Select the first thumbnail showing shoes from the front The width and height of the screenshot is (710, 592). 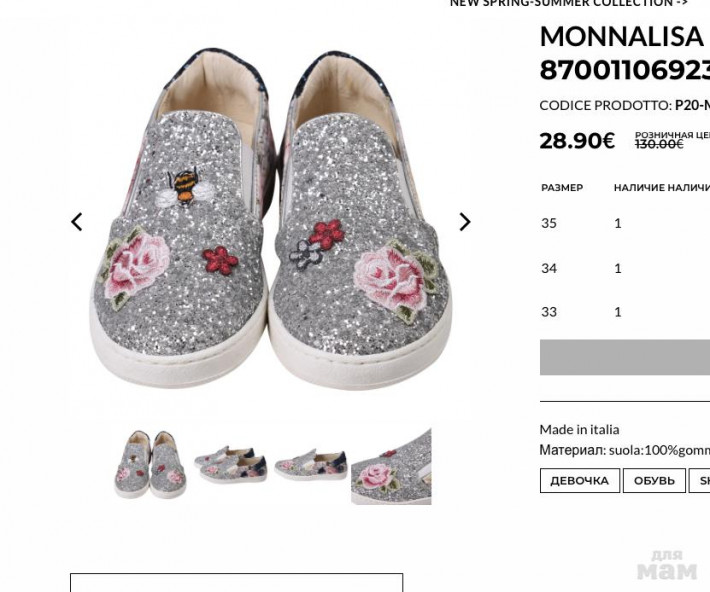pos(150,465)
